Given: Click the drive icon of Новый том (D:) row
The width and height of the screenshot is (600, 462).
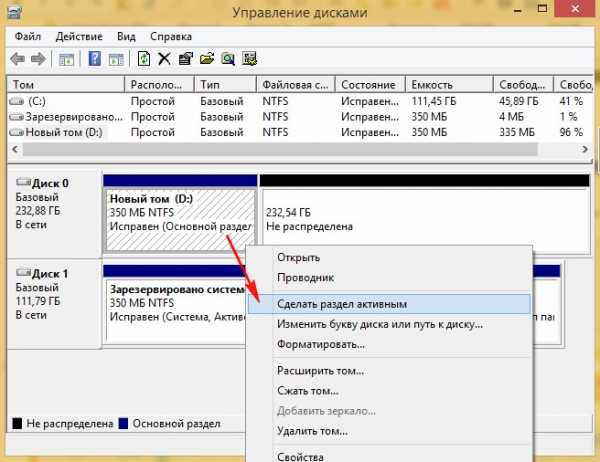Looking at the screenshot, I should pyautogui.click(x=16, y=132).
